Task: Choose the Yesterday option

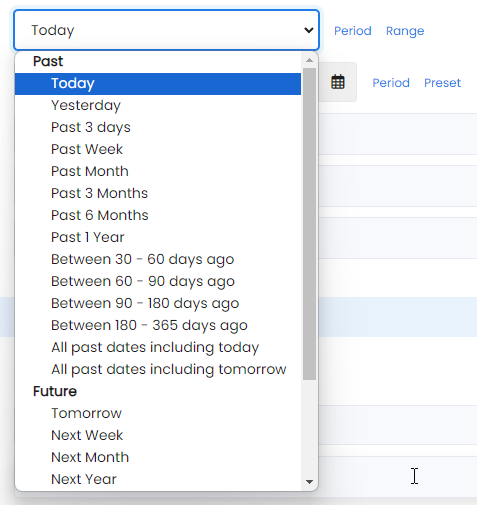Action: 158,105
